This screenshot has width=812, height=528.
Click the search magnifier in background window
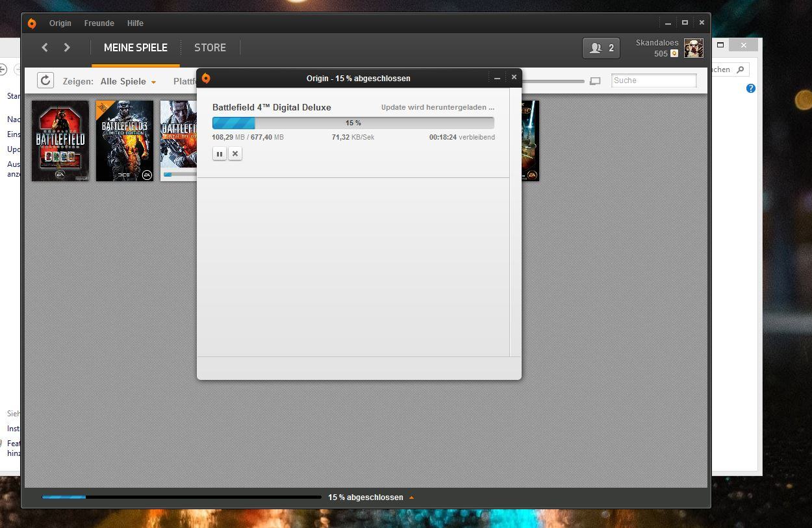point(740,69)
